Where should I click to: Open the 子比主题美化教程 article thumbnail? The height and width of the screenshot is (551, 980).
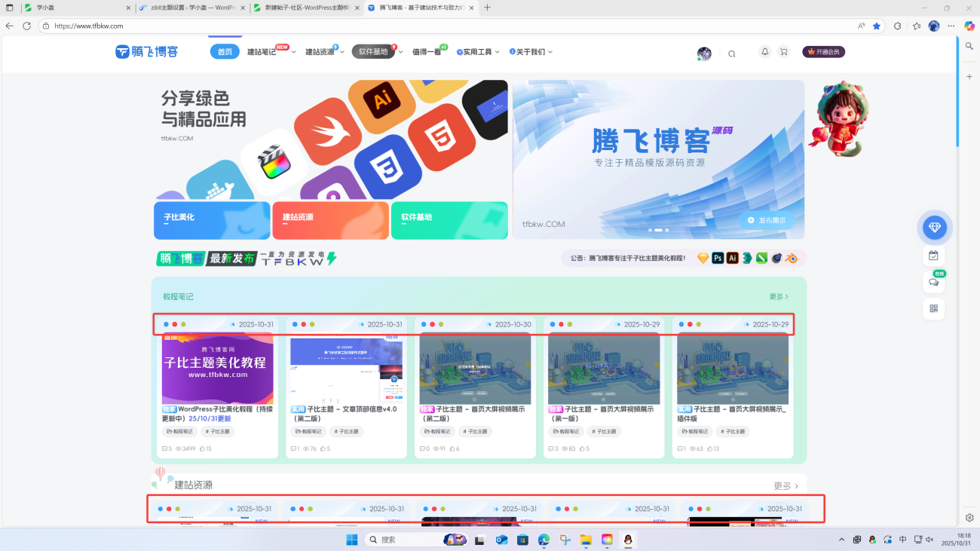217,369
